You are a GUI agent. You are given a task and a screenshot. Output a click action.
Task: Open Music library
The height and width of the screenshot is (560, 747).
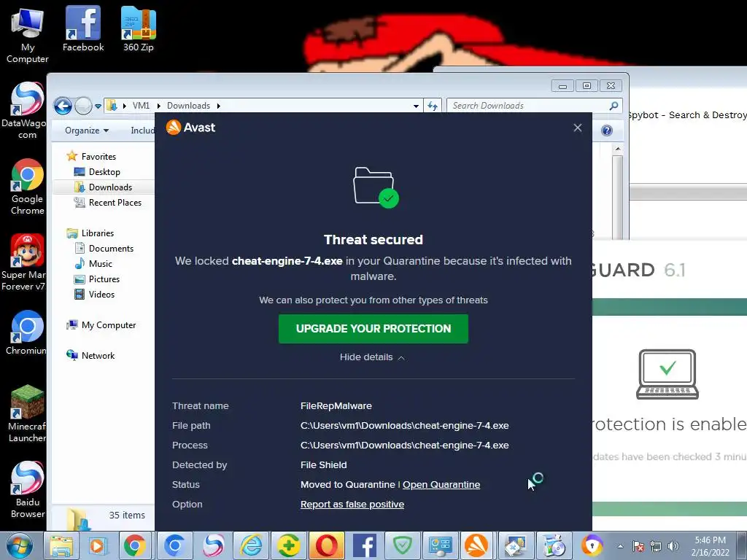[x=100, y=264]
